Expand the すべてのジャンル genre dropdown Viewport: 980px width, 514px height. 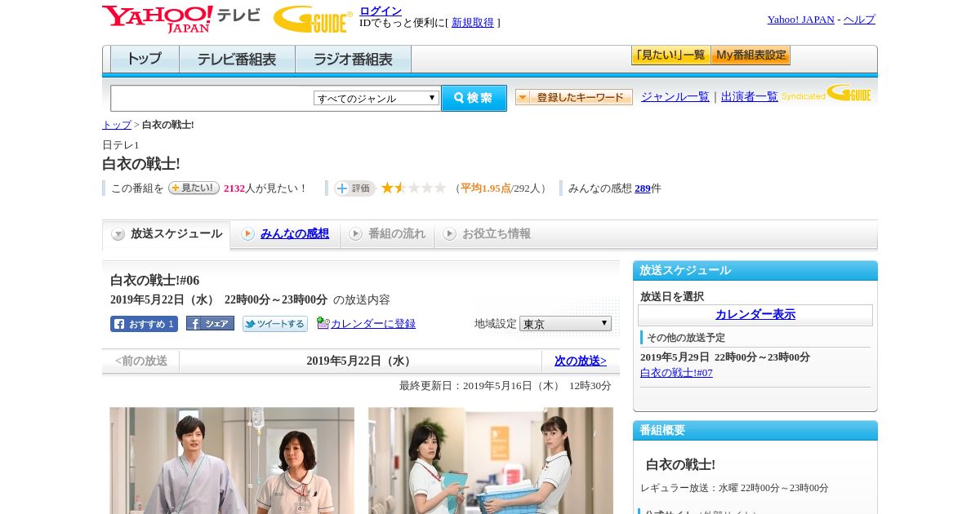pos(376,98)
